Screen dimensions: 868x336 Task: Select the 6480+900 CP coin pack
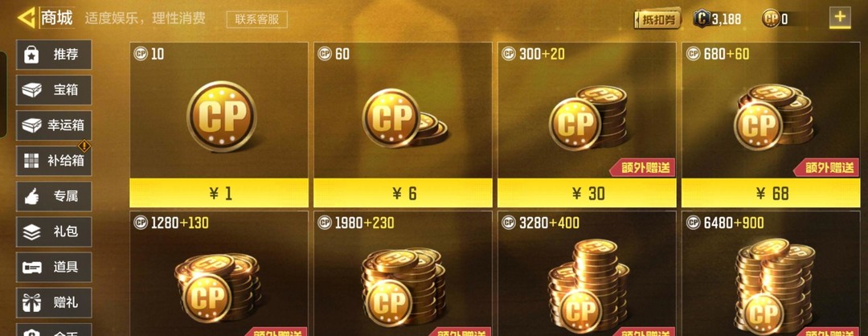click(771, 273)
